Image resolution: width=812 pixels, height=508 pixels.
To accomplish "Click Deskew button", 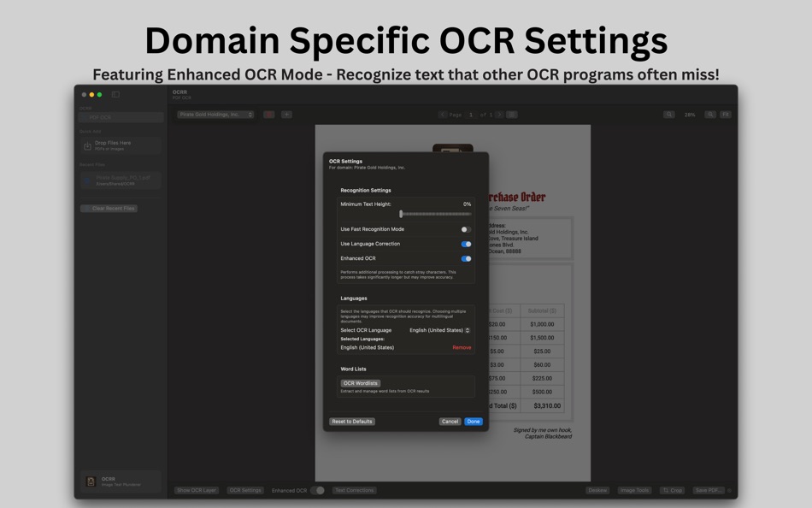I will (597, 490).
